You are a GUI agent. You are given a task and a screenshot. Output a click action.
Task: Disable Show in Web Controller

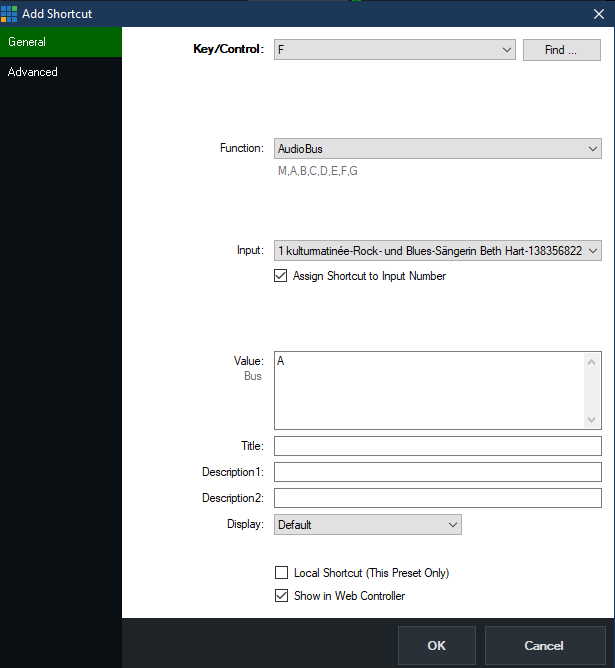tap(281, 596)
